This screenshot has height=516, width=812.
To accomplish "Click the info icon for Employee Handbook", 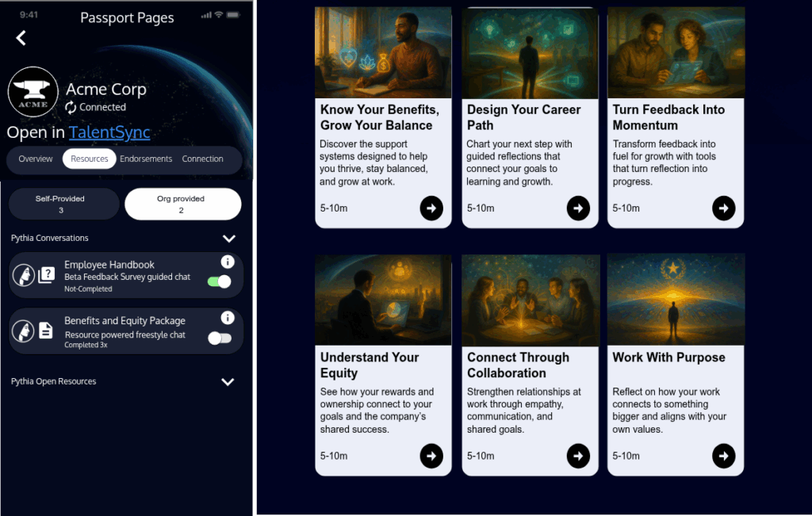I will coord(228,262).
